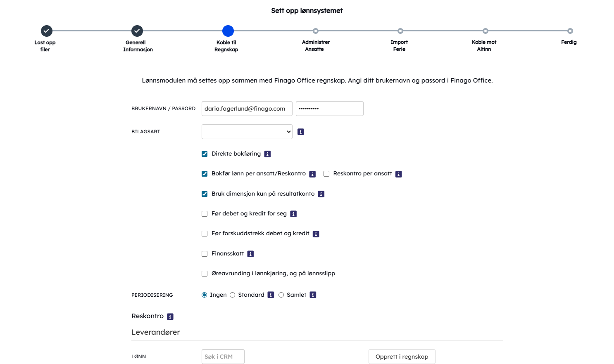The height and width of the screenshot is (364, 614).
Task: Open info icon beside Direkte bokføring
Action: pos(268,154)
